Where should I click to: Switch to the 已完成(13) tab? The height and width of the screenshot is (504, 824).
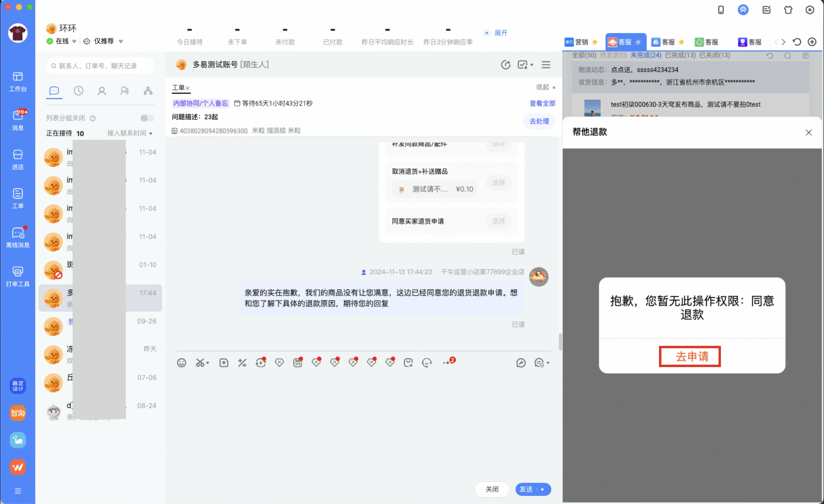pyautogui.click(x=680, y=55)
